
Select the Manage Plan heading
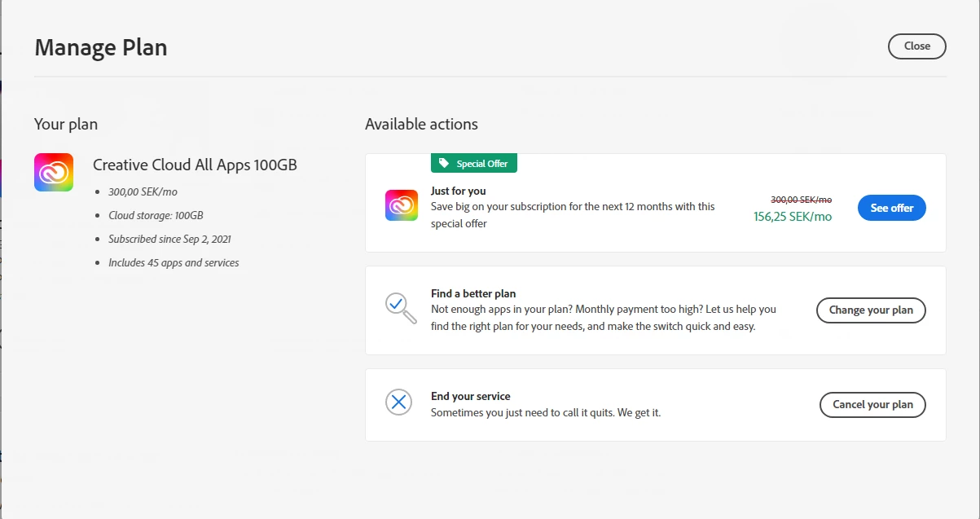coord(101,47)
